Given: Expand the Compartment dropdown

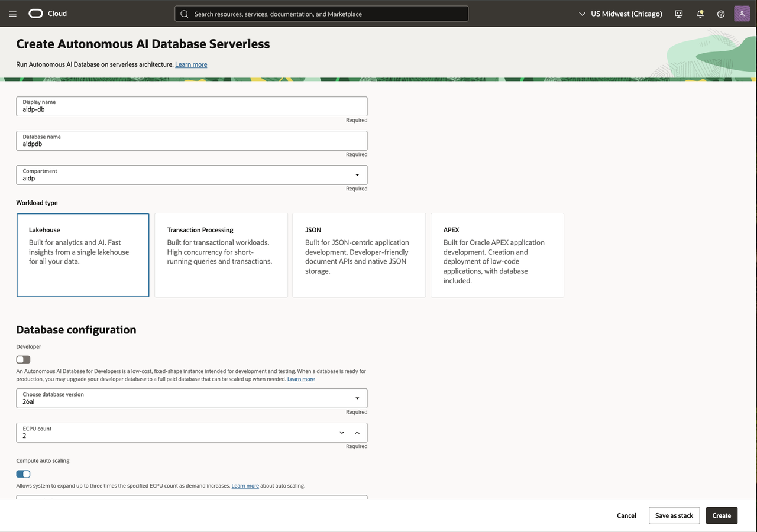Looking at the screenshot, I should tap(192, 175).
